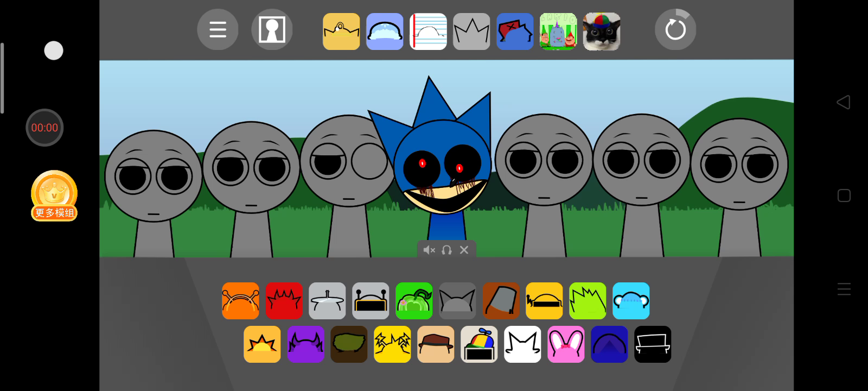This screenshot has width=868, height=391.
Task: Tap the 更多模组 more mods button
Action: tap(54, 196)
